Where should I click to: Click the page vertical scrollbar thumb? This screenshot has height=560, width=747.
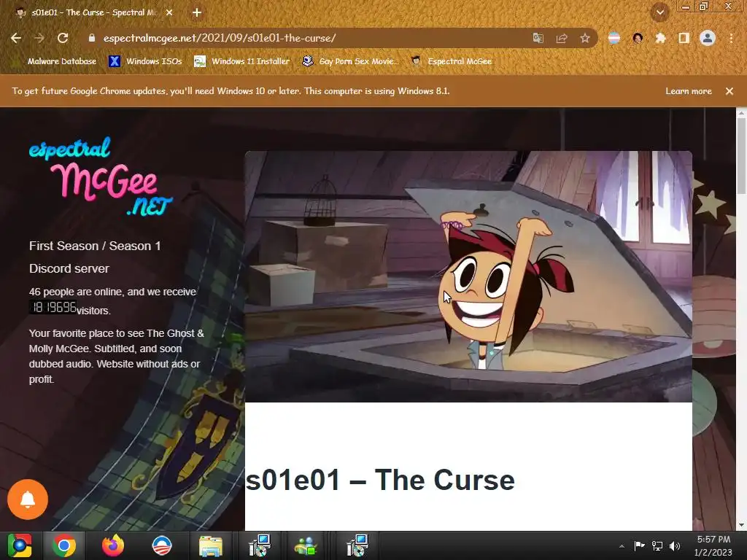[741, 156]
